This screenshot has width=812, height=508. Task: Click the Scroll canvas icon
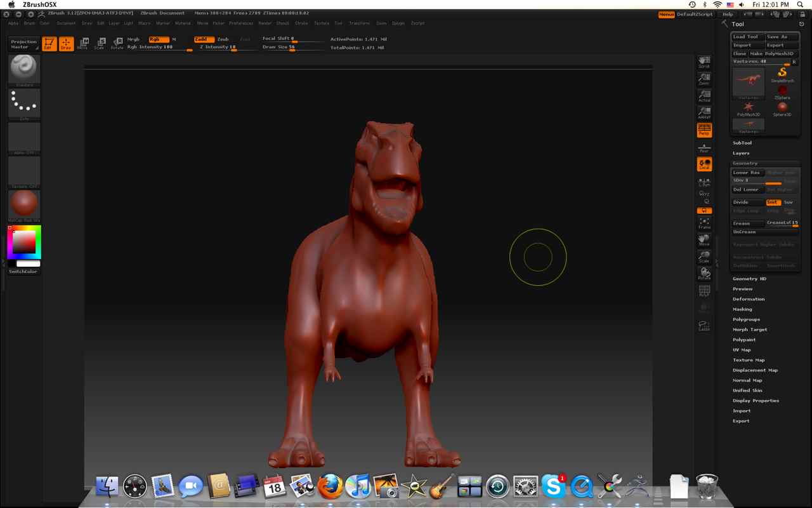[704, 62]
